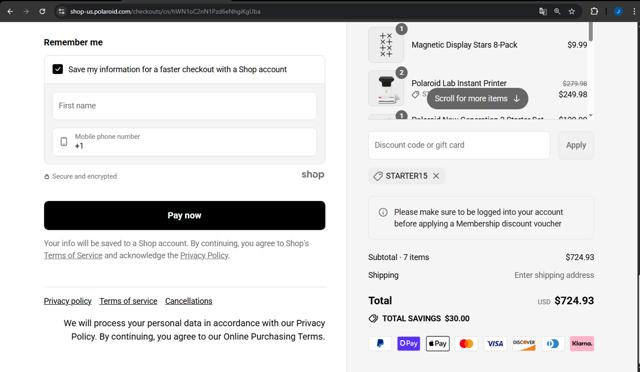Click the translate page icon

542,11
